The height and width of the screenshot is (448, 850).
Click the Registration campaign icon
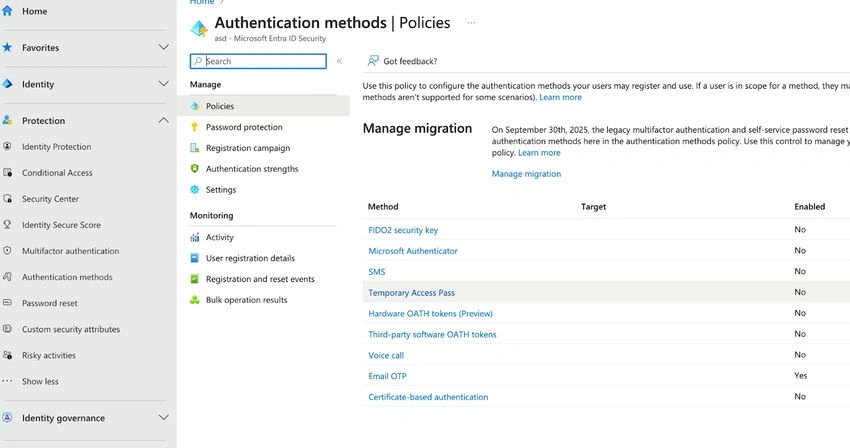pos(195,148)
